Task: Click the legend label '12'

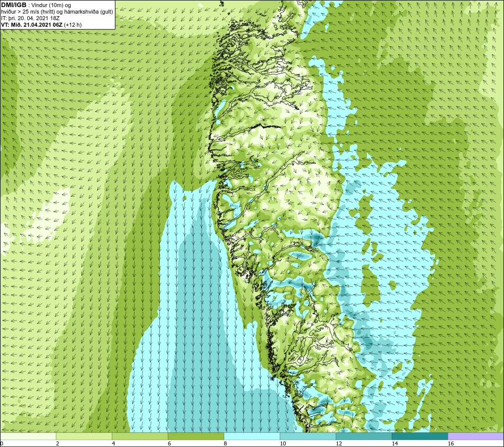Action: 339,443
